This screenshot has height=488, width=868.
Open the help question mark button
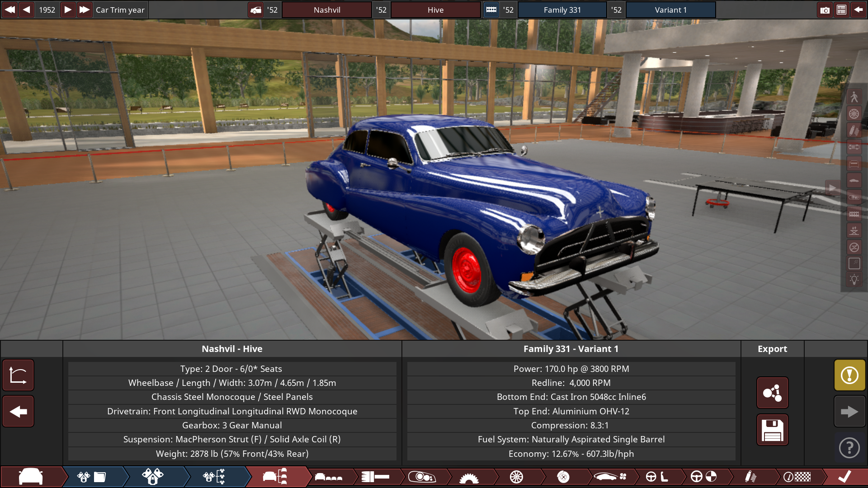(849, 448)
